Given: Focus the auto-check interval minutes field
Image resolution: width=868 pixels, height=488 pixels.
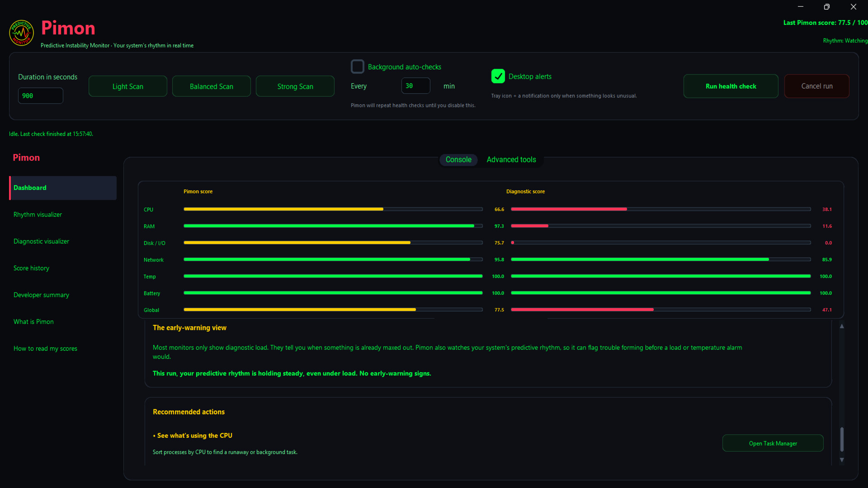Looking at the screenshot, I should pyautogui.click(x=416, y=86).
